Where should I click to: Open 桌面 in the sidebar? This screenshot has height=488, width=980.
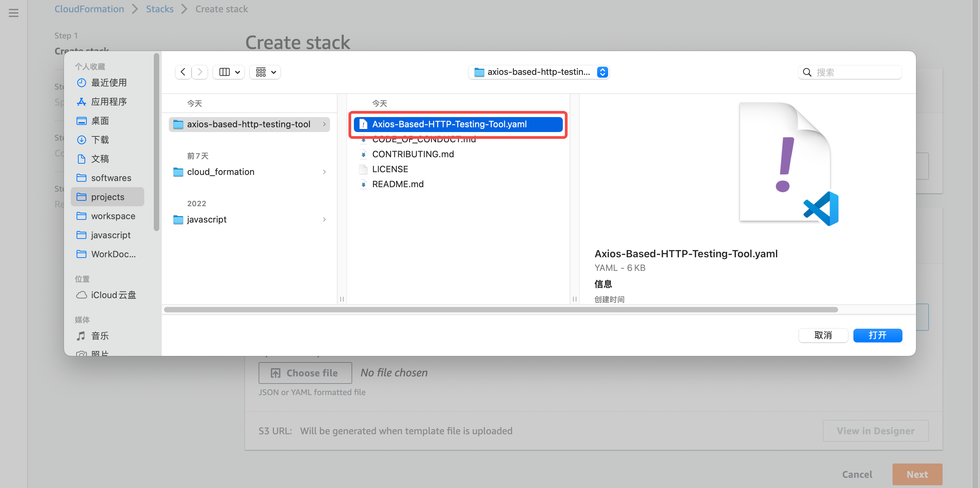(x=107, y=120)
